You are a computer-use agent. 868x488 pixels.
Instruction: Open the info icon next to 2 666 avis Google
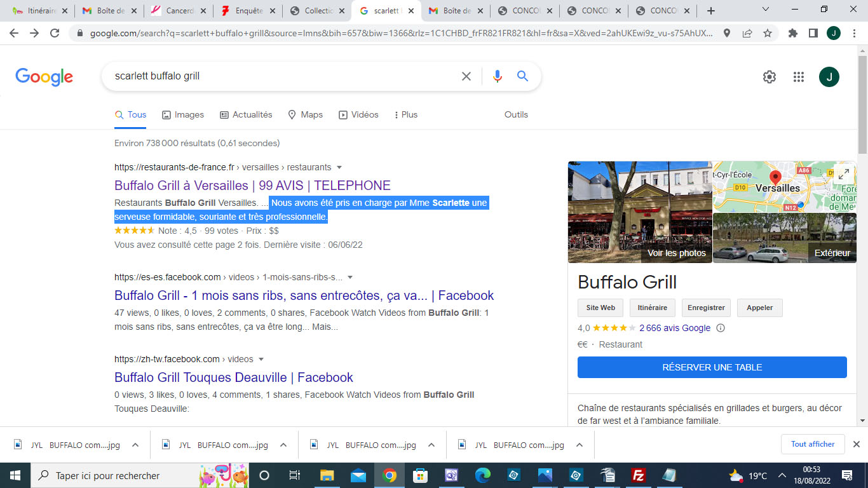click(x=721, y=329)
